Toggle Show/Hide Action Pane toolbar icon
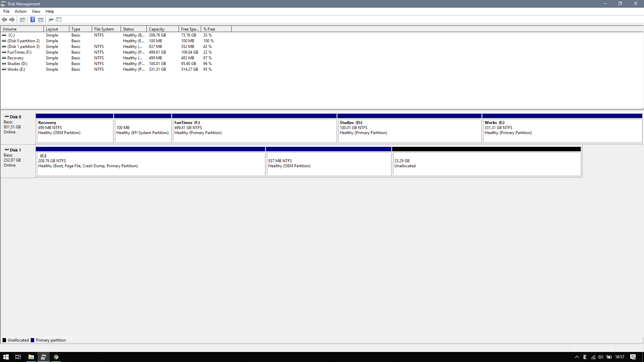This screenshot has width=644, height=362. tap(41, 19)
